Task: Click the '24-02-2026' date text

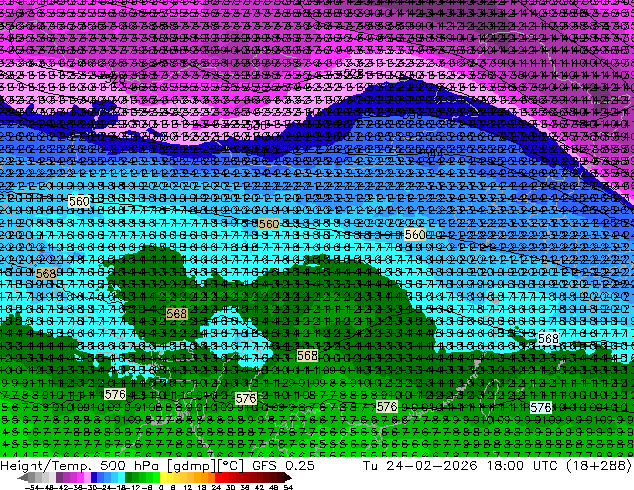Action: click(x=432, y=465)
